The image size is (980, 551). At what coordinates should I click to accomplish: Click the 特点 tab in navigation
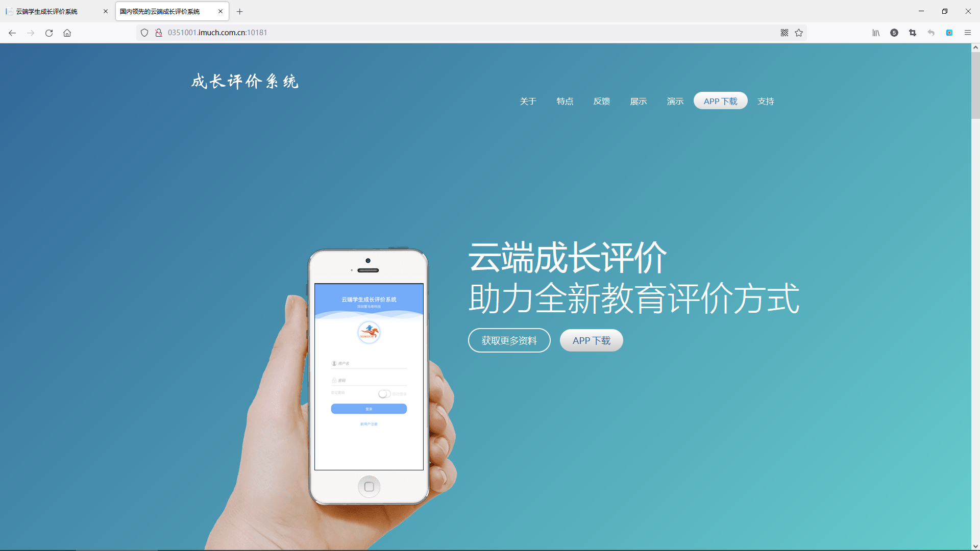point(565,101)
